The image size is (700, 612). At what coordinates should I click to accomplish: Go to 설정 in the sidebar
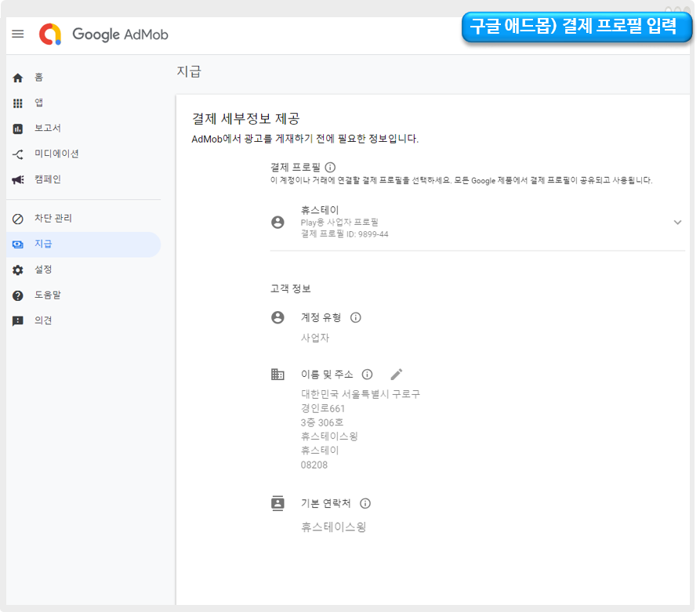43,270
